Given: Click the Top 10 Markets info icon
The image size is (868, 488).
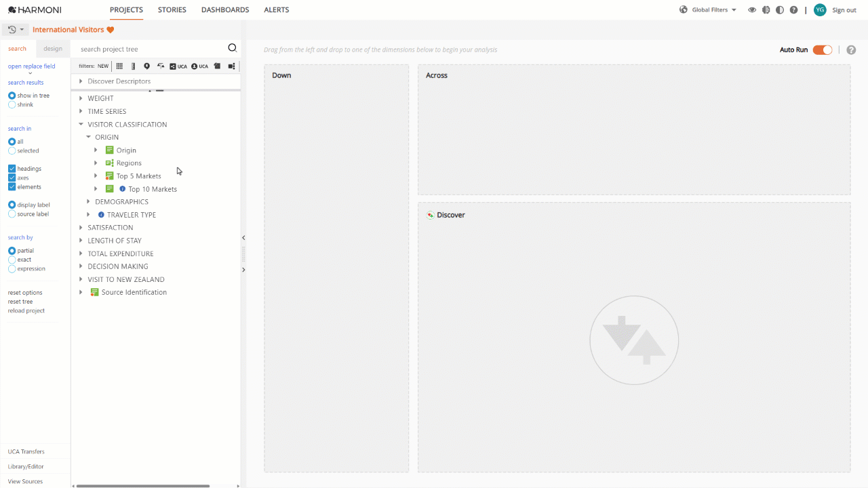Looking at the screenshot, I should 122,189.
